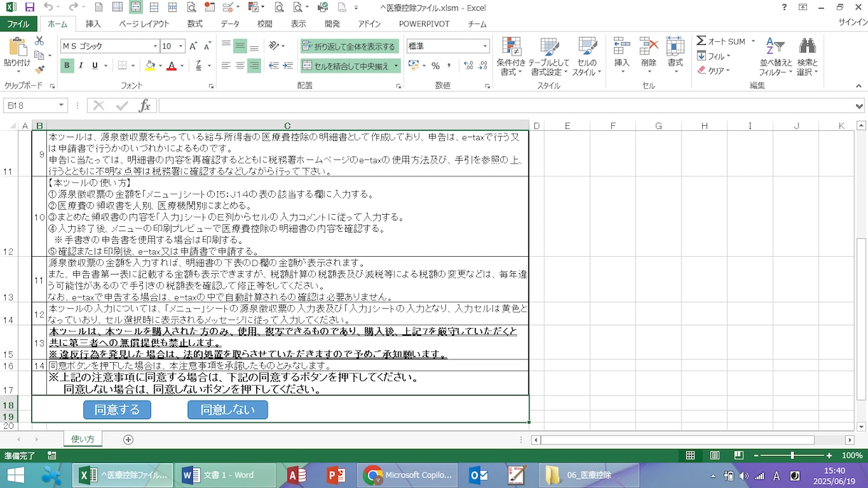Click the Conditional Formatting icon
868x488 pixels.
tap(511, 48)
